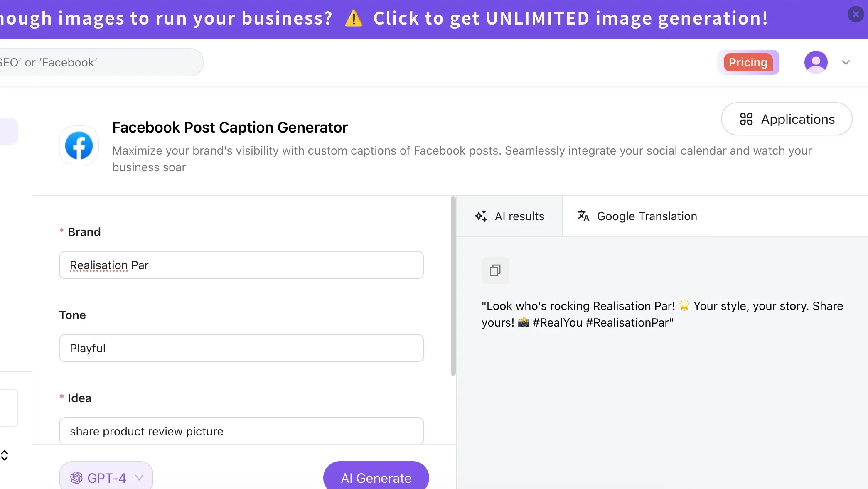Switch to the AI results tab
Screen dimensions: 868x489
coord(510,216)
